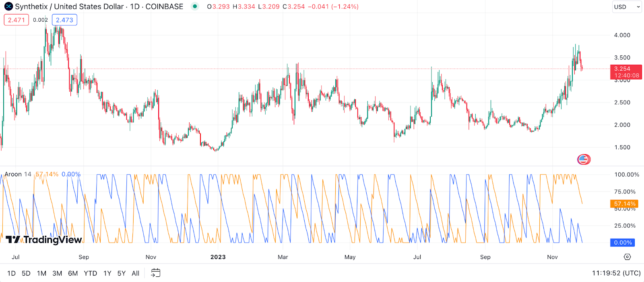Screen dimensions: 644x282
Task: Click the US flag economic event marker
Action: coord(583,160)
